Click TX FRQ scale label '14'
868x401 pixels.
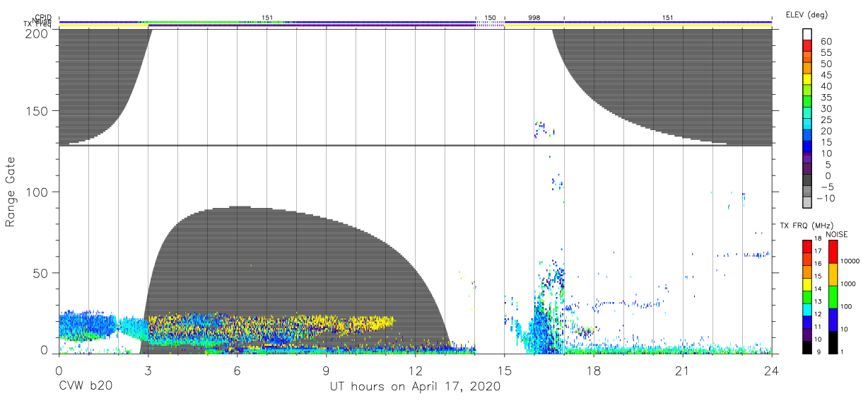817,290
